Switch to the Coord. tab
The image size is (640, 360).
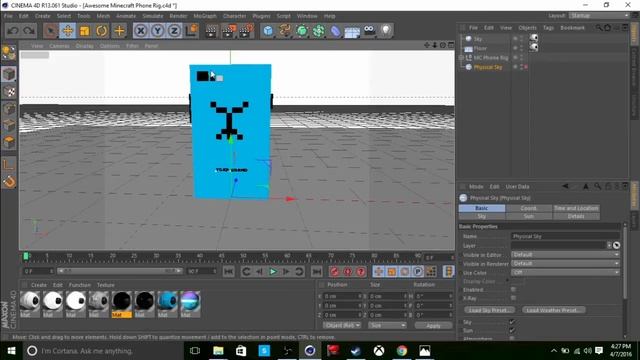click(528, 208)
